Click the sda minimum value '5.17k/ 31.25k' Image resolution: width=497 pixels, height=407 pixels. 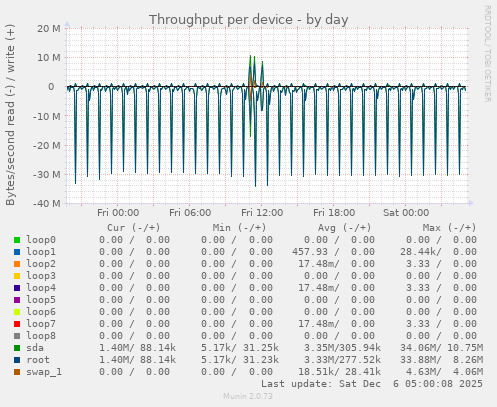coord(240,348)
